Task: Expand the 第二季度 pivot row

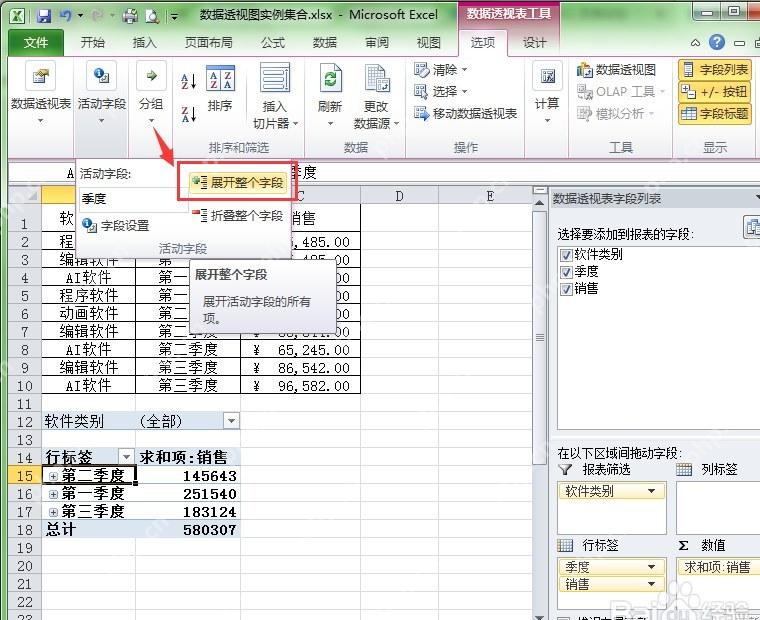Action: click(x=53, y=477)
